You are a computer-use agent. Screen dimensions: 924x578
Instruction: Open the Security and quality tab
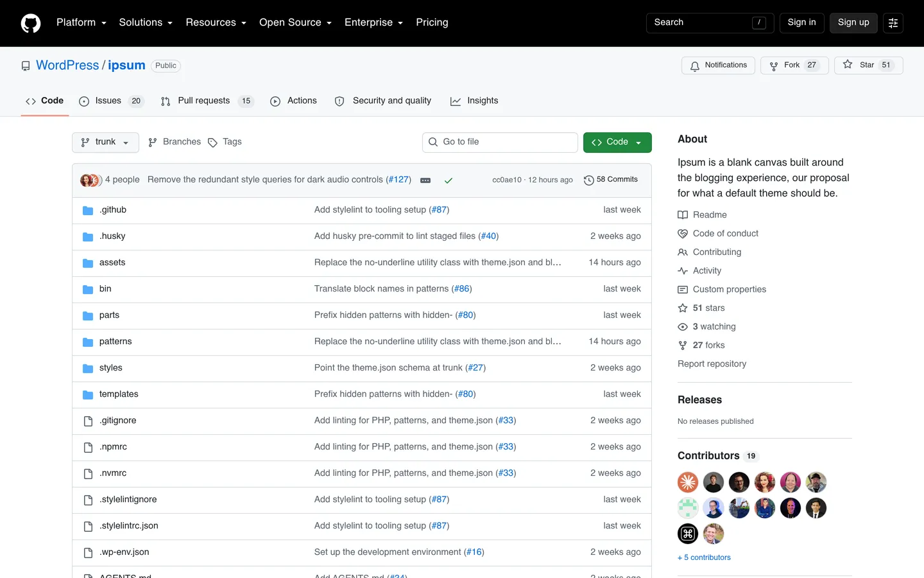(383, 101)
